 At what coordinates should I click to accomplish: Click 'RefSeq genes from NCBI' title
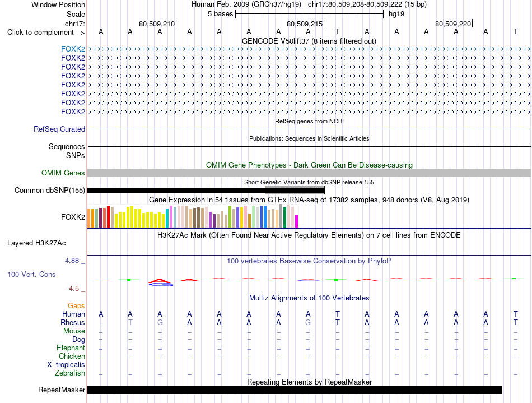[310, 121]
